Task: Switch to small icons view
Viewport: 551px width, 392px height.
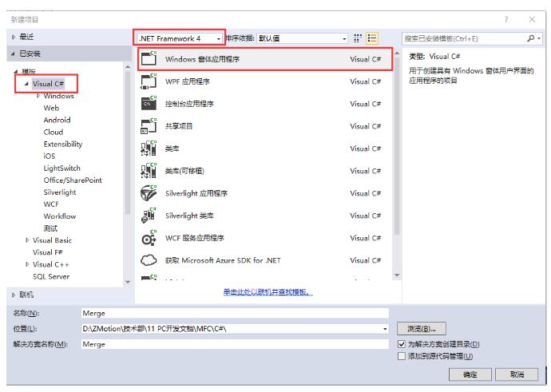Action: [x=358, y=38]
